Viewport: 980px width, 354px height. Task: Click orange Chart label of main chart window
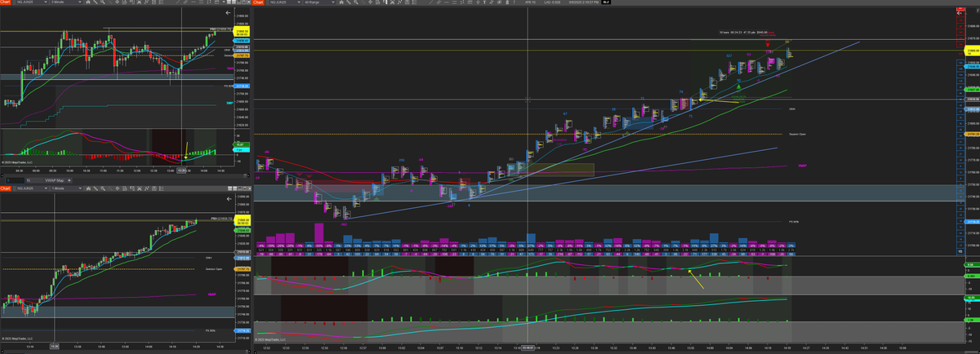tap(258, 3)
